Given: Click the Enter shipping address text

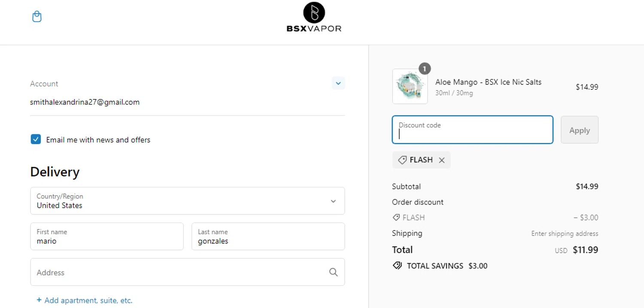Looking at the screenshot, I should 565,233.
